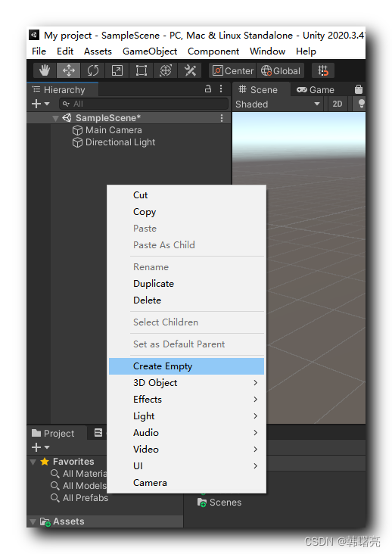Screen dimensions: 392x554
Task: Toggle the Hierarchy panel lock
Action: coord(208,89)
